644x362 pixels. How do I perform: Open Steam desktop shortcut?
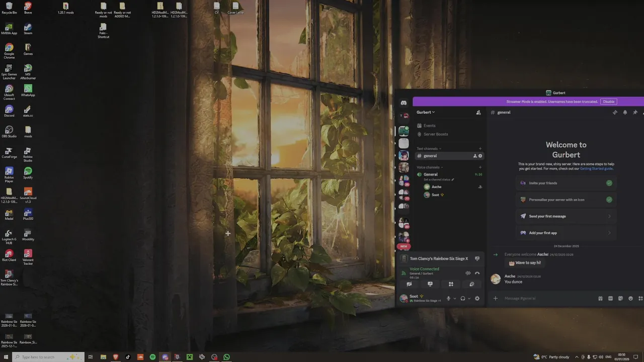28,29
